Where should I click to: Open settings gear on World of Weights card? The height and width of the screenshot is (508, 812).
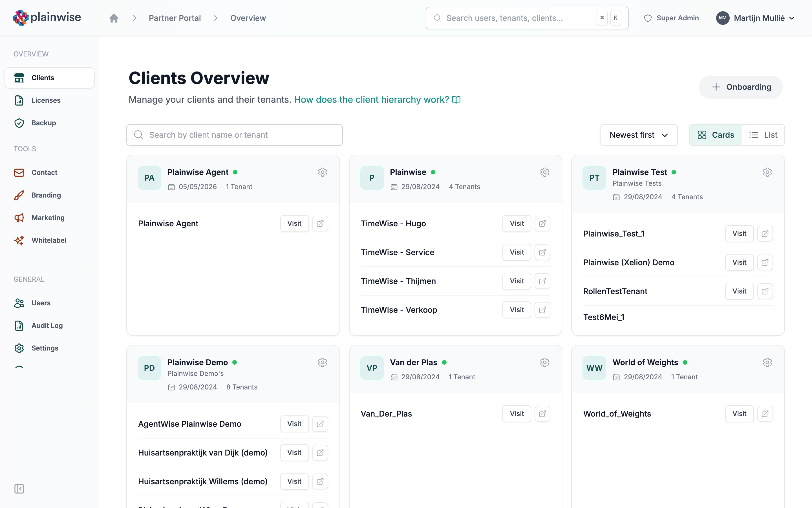click(x=767, y=362)
